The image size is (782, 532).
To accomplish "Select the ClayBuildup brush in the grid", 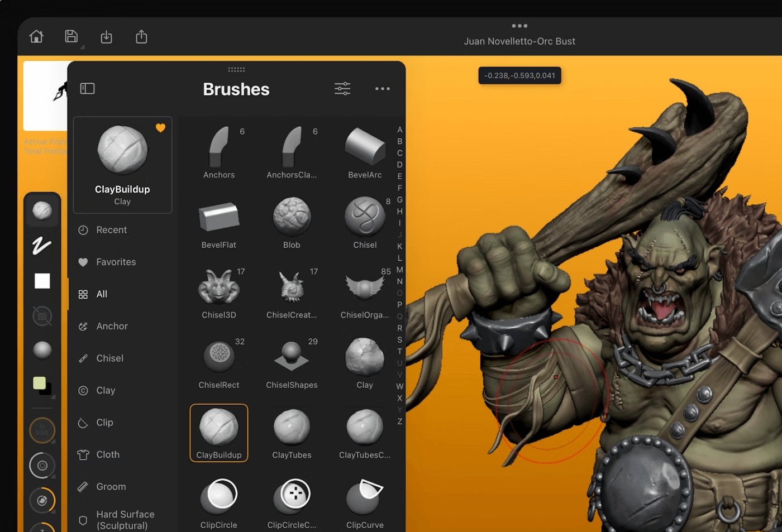I will pyautogui.click(x=219, y=433).
